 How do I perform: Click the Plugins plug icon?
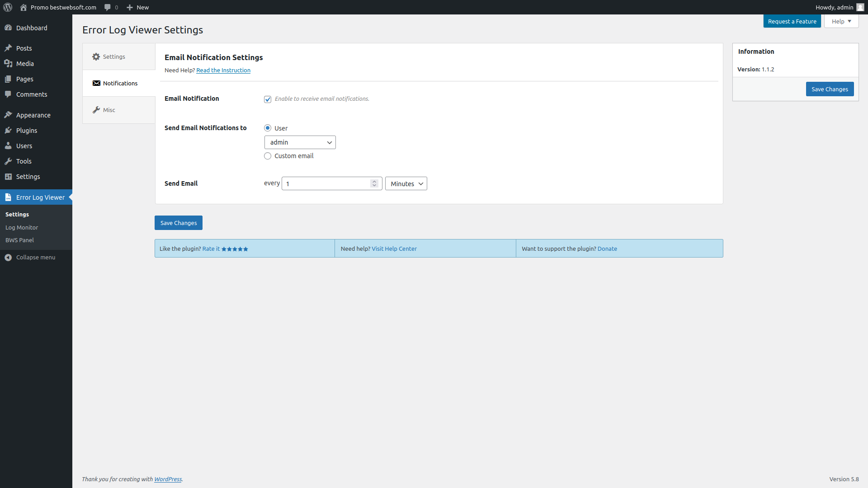[x=8, y=131]
